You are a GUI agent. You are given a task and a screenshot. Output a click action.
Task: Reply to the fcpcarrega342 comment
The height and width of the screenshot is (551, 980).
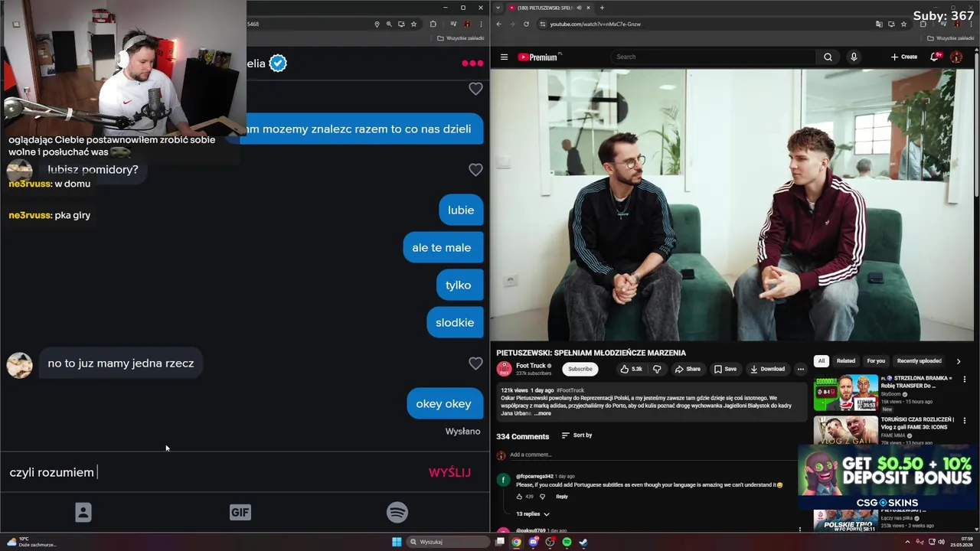pos(562,497)
